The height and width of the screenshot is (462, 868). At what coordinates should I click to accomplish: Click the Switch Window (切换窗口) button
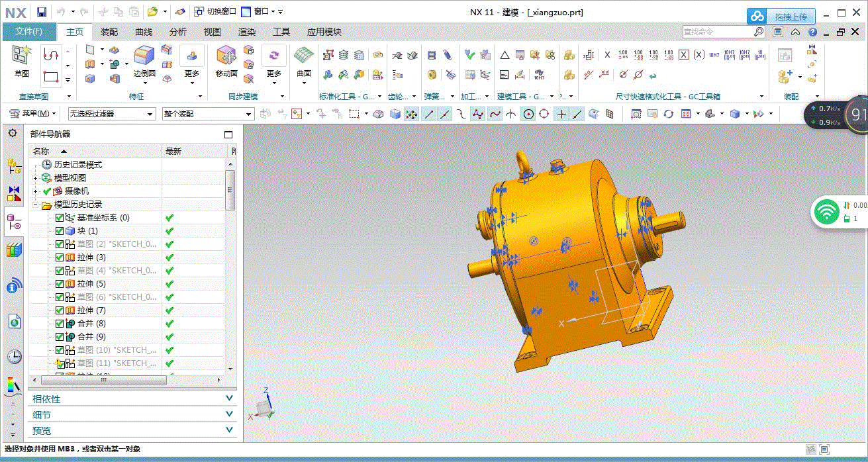coord(215,12)
